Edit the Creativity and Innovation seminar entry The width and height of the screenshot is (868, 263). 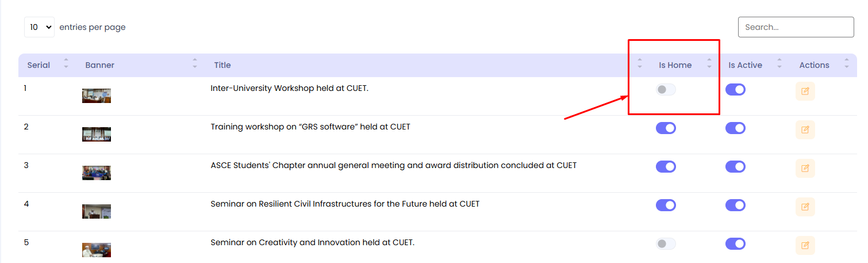(x=805, y=245)
